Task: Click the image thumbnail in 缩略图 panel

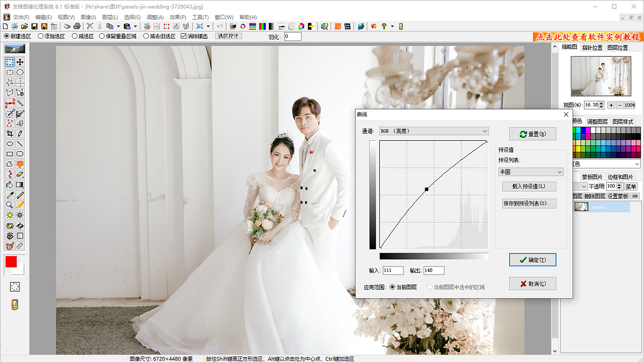Action: pos(600,76)
